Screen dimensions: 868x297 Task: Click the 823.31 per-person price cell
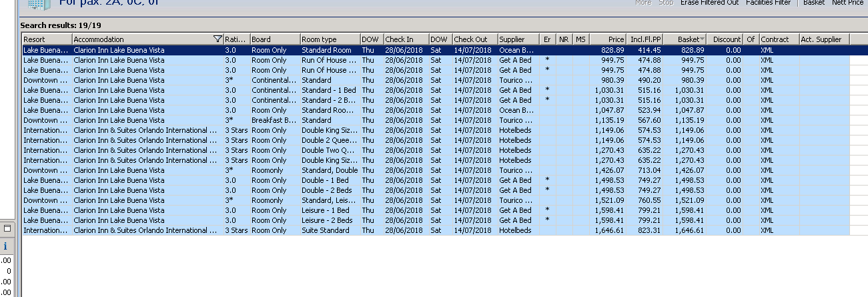tap(646, 230)
